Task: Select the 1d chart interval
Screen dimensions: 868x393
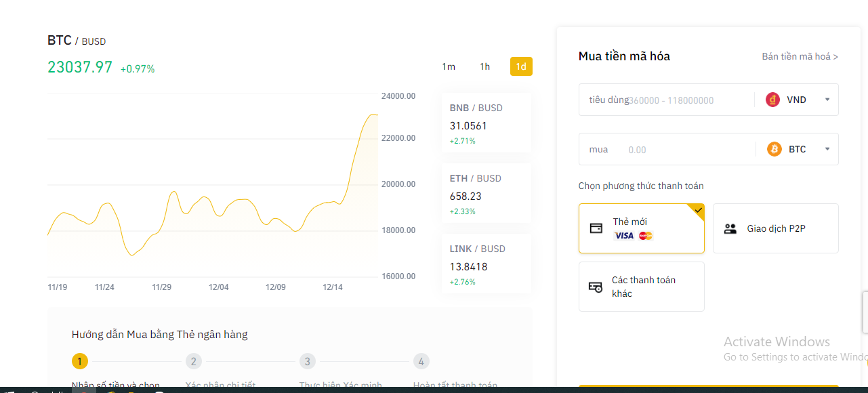Action: coord(521,66)
